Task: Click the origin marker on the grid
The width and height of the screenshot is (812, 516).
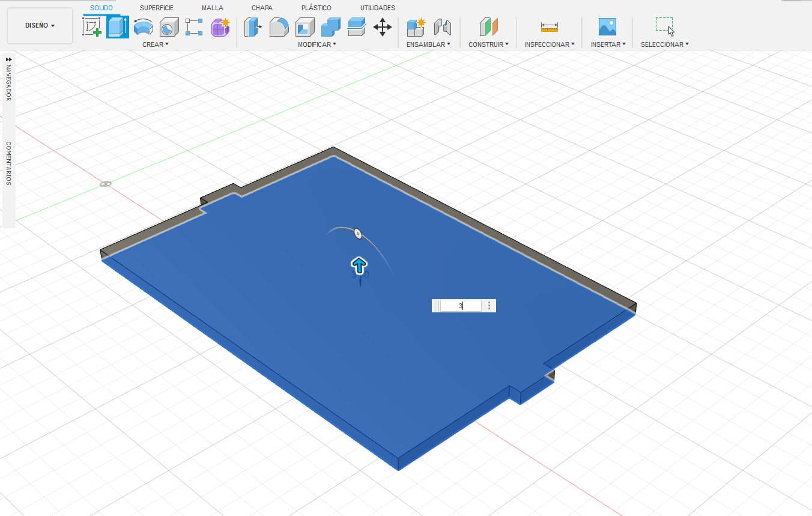Action: (x=106, y=183)
